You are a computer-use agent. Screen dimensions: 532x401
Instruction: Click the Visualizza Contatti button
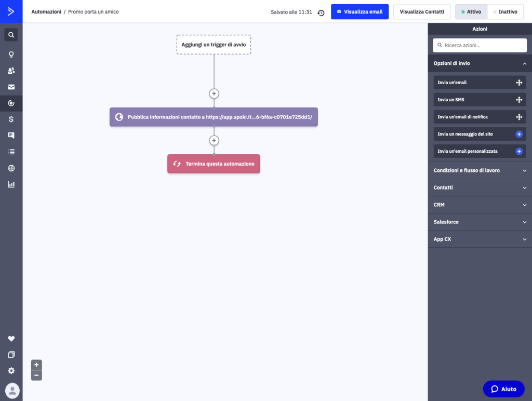[x=421, y=11]
